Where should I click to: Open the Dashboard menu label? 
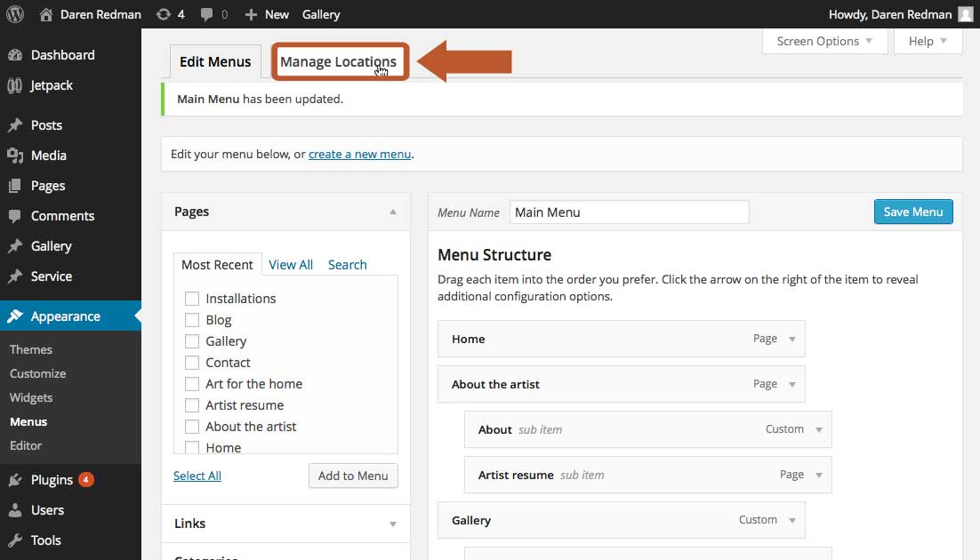tap(63, 55)
